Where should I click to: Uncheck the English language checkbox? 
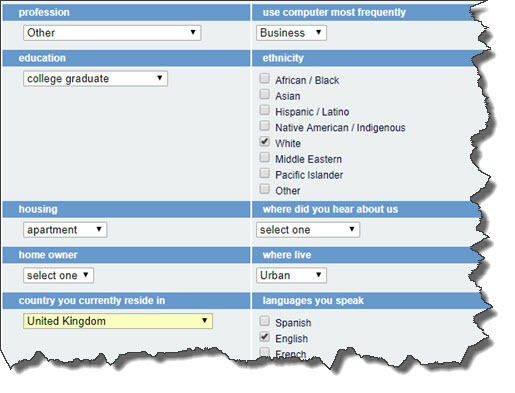pos(264,337)
